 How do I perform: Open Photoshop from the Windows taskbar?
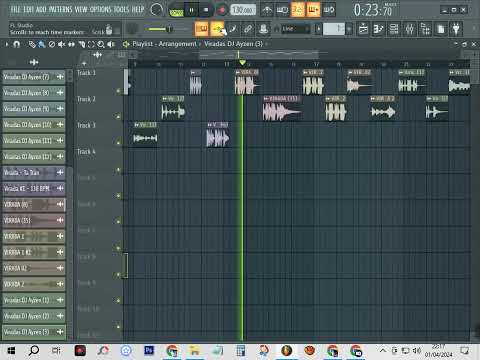pyautogui.click(x=149, y=351)
